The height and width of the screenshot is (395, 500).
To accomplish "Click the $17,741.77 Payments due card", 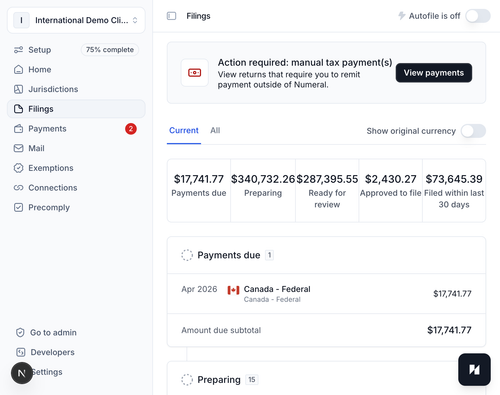I will (199, 190).
